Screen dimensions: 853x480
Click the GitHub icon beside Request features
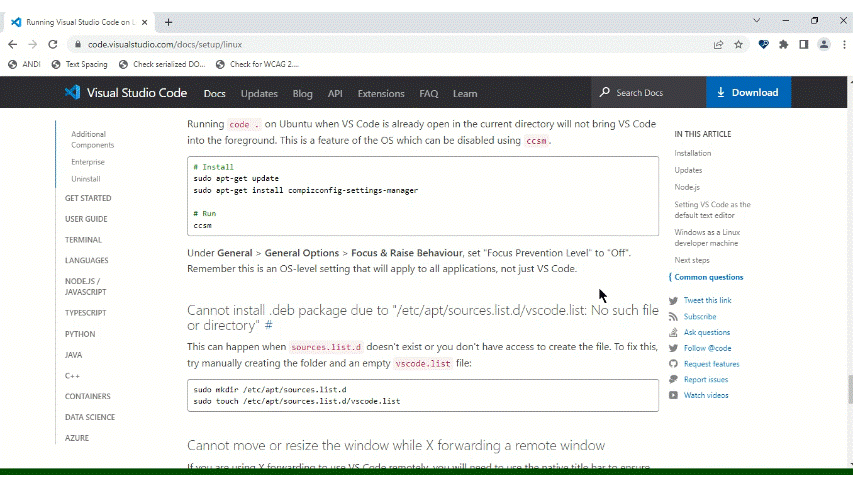pos(673,364)
